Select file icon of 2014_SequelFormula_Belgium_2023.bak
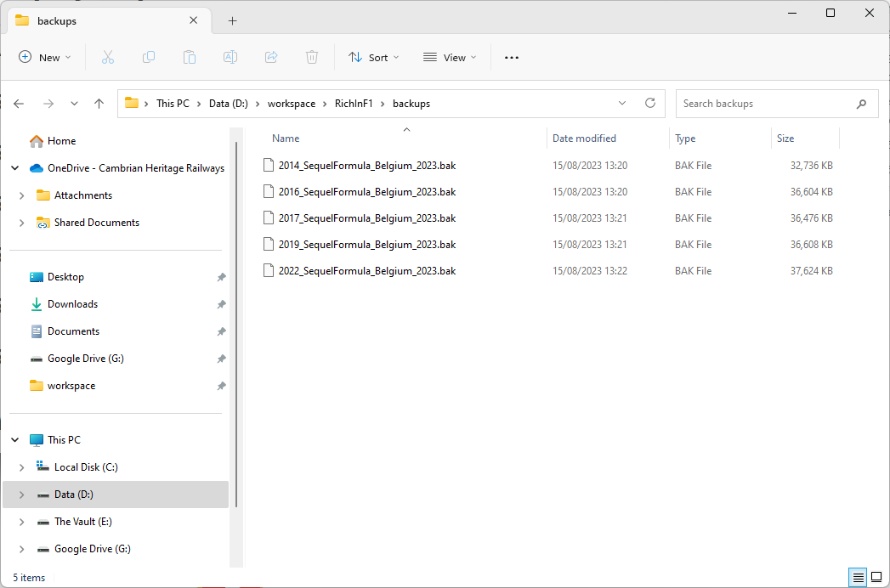The image size is (890, 588). tap(269, 166)
